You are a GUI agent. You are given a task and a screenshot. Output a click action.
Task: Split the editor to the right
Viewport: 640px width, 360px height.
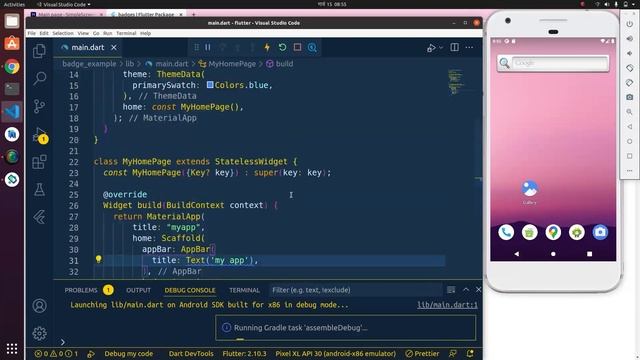click(454, 47)
